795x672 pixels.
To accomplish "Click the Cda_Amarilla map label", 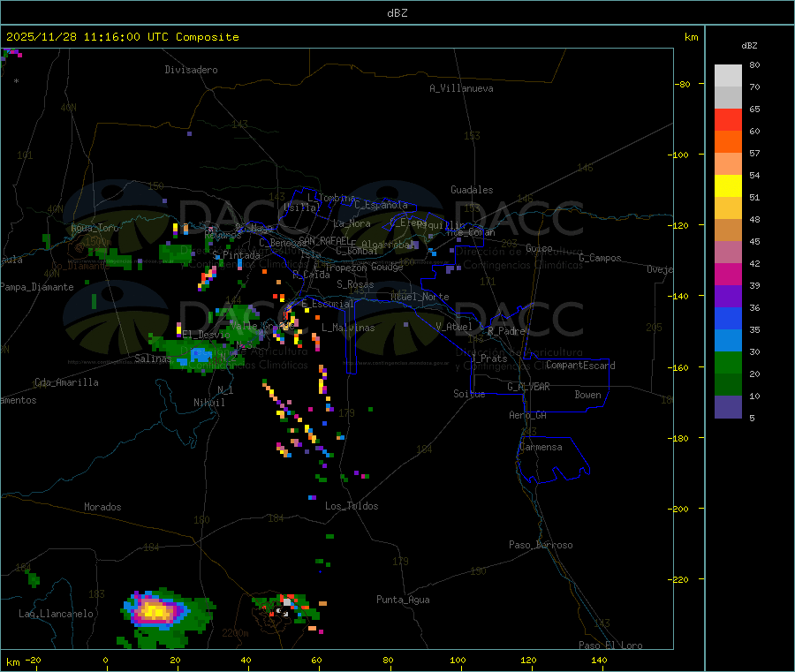I will click(66, 382).
